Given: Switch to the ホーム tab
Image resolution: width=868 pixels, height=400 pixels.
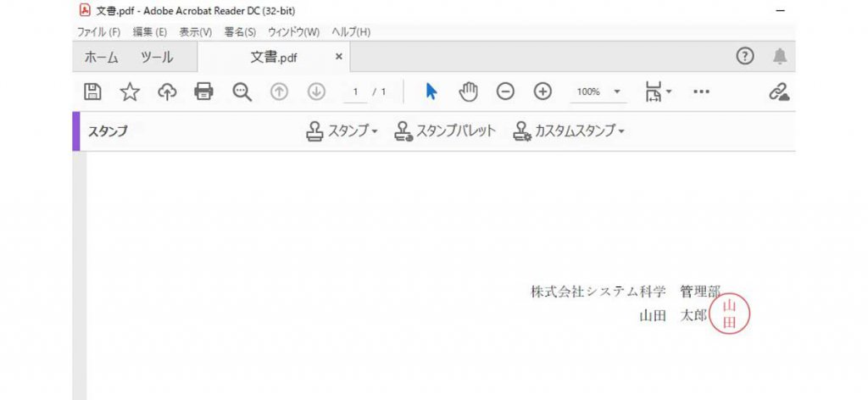Looking at the screenshot, I should pyautogui.click(x=101, y=57).
